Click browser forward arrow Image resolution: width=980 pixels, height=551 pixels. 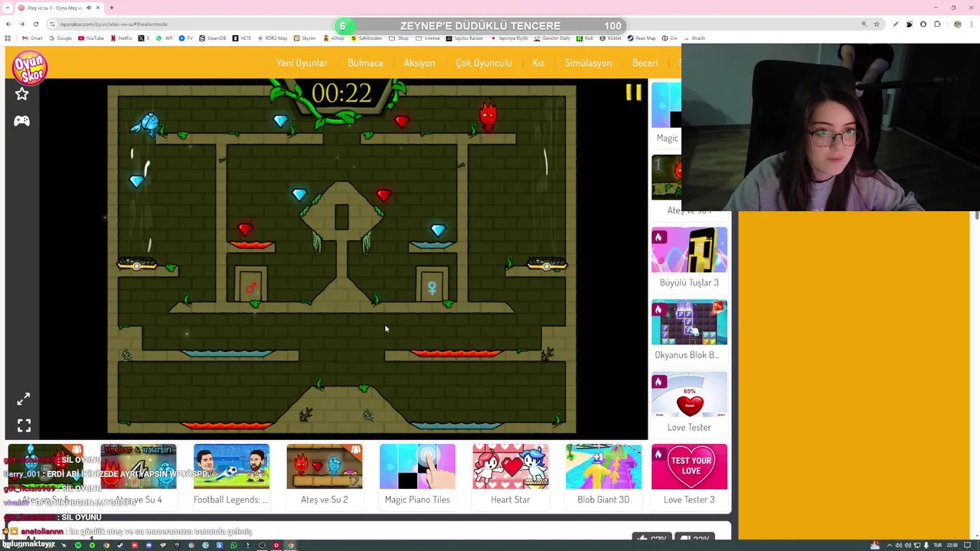pyautogui.click(x=22, y=24)
